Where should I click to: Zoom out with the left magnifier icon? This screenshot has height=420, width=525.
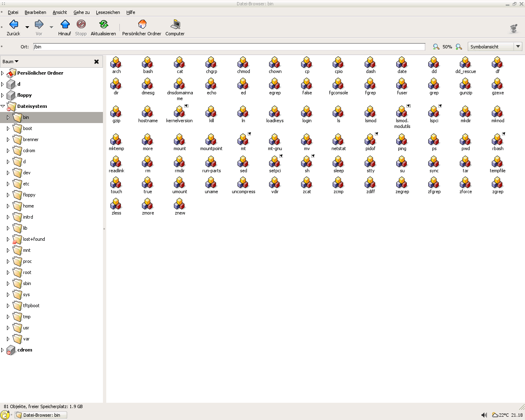click(x=436, y=47)
